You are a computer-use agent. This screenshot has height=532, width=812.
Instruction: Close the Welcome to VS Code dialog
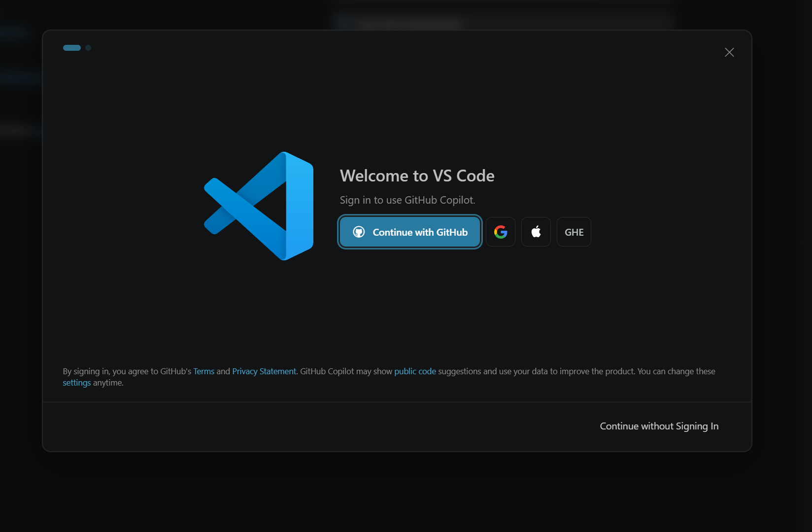pos(729,52)
